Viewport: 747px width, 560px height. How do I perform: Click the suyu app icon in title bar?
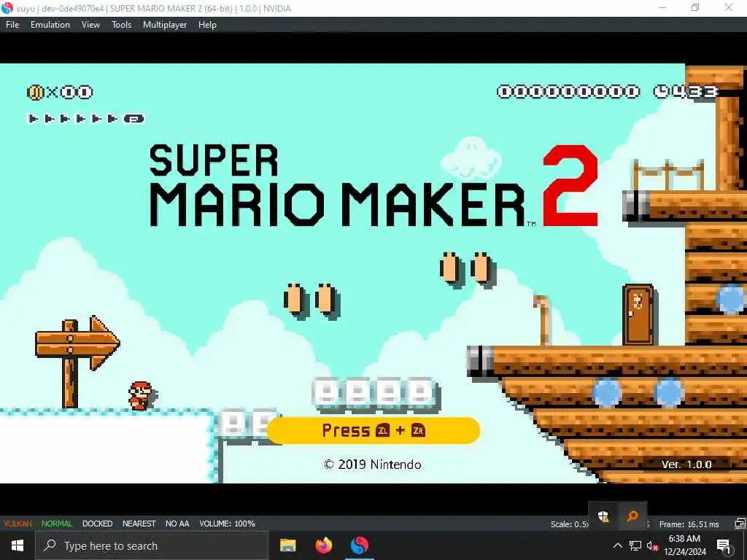click(x=7, y=8)
